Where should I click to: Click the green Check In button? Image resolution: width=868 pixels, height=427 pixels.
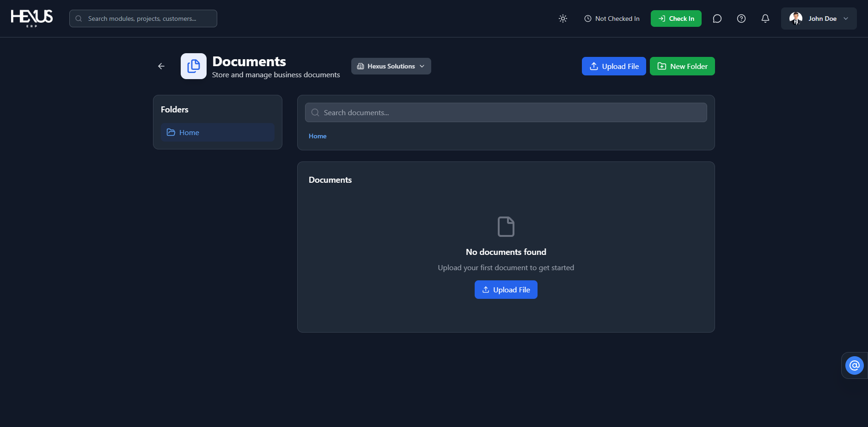click(x=676, y=19)
